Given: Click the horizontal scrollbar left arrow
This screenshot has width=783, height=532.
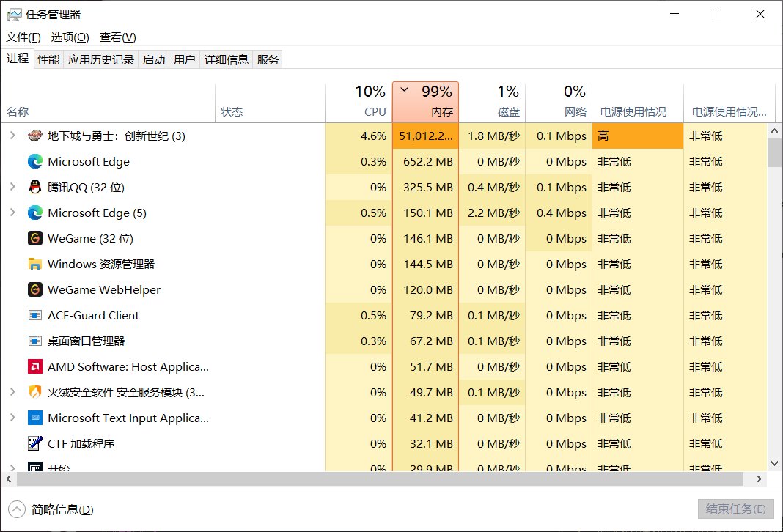Looking at the screenshot, I should tap(9, 479).
